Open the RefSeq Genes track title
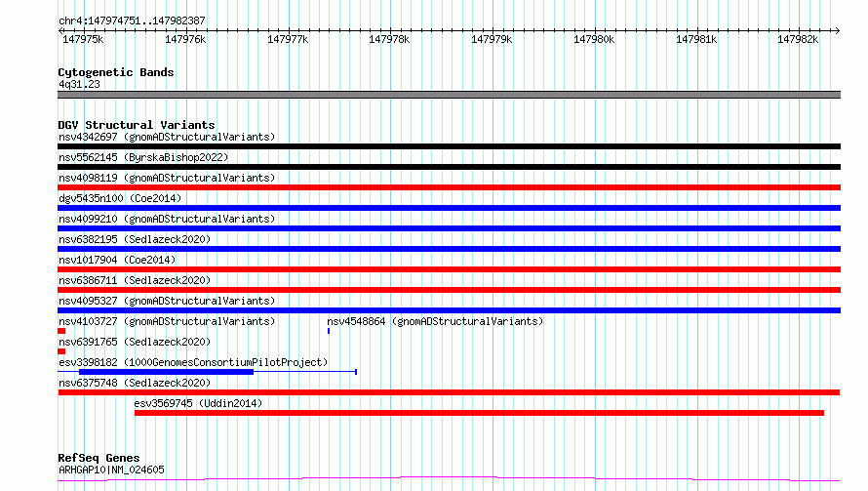868x491 pixels. pyautogui.click(x=99, y=458)
